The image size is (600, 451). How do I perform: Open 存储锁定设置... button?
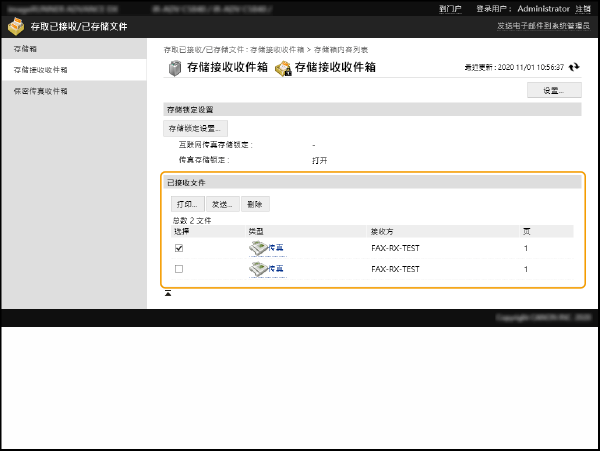[196, 128]
